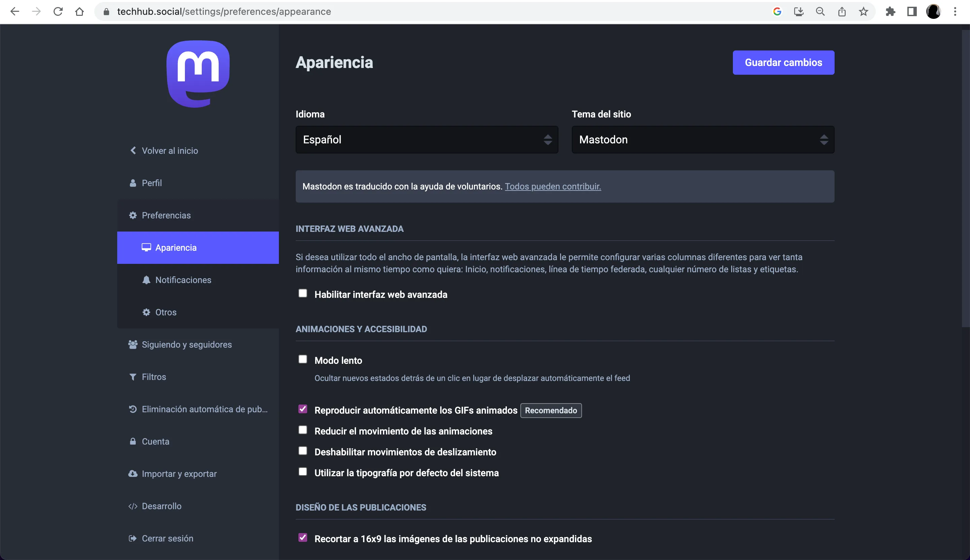
Task: Open the Idioma dropdown showing Español
Action: tap(427, 140)
